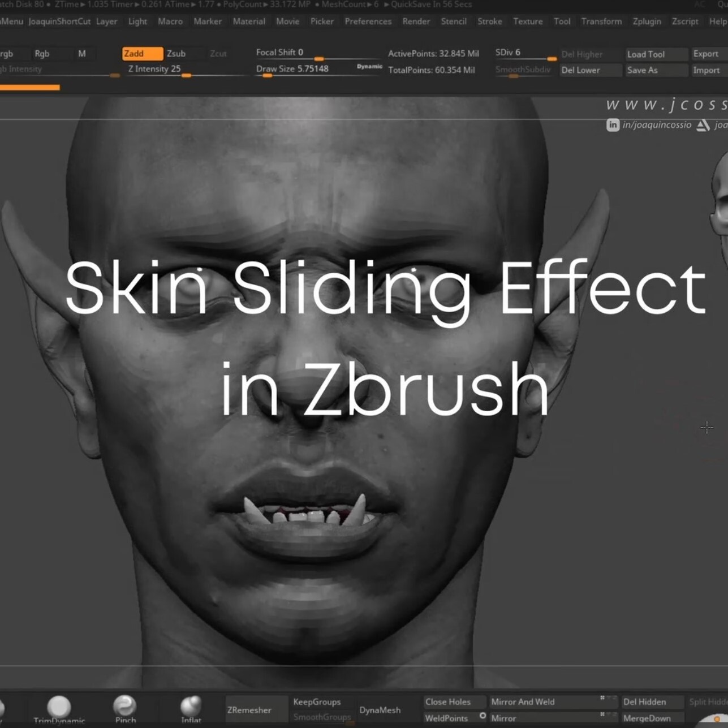
Task: Activate DynaMesh
Action: tap(380, 709)
